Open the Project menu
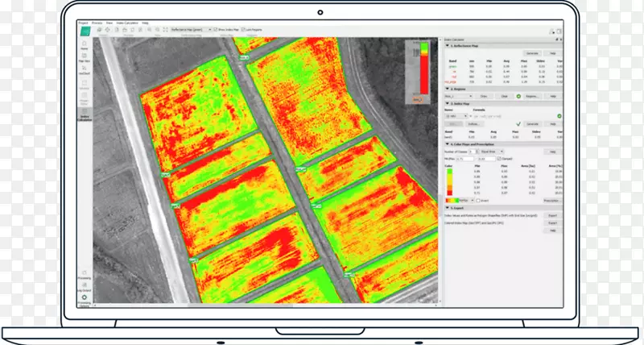The width and height of the screenshot is (644, 345). [84, 23]
